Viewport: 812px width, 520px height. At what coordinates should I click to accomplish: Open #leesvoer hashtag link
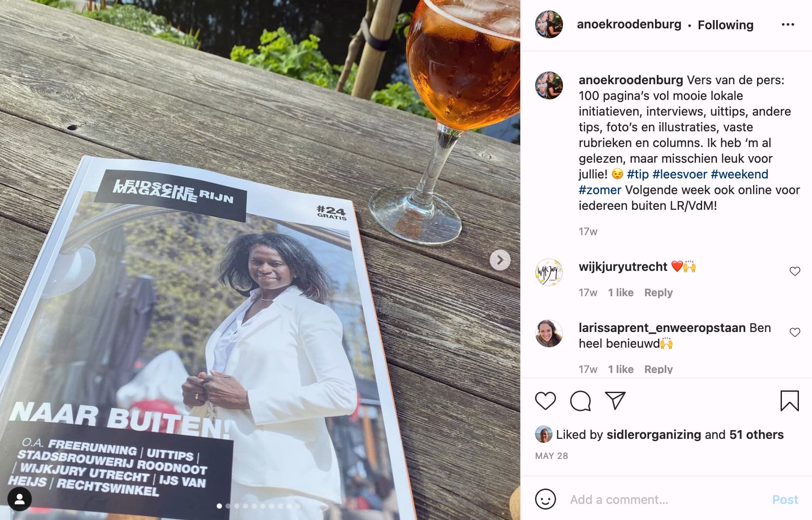click(679, 174)
